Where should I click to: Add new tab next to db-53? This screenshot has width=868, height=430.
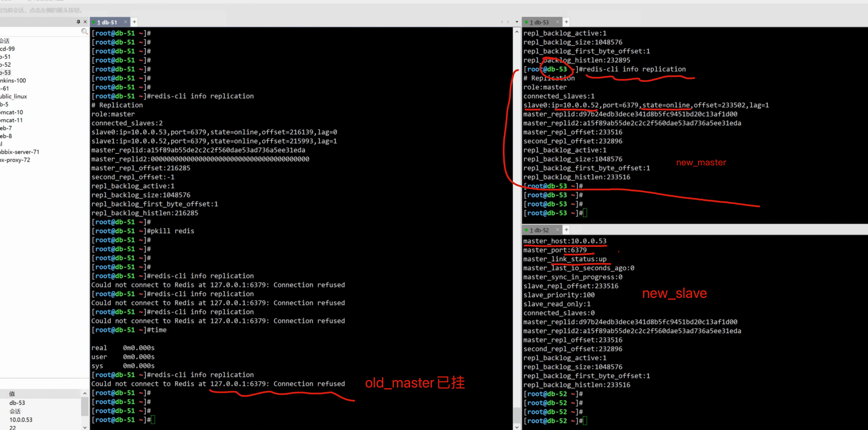[x=566, y=22]
